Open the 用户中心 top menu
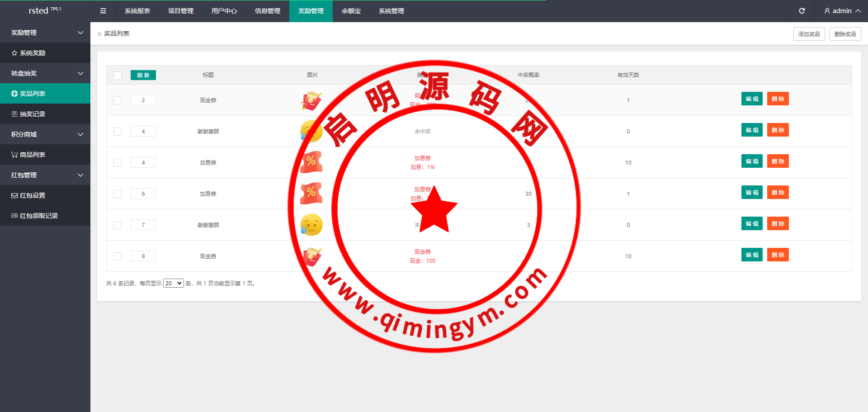The image size is (868, 412). coord(224,11)
